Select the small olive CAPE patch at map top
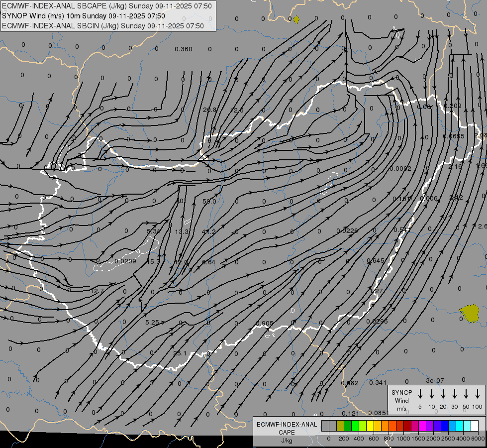Viewport: 487px width, 448px height. [296, 19]
